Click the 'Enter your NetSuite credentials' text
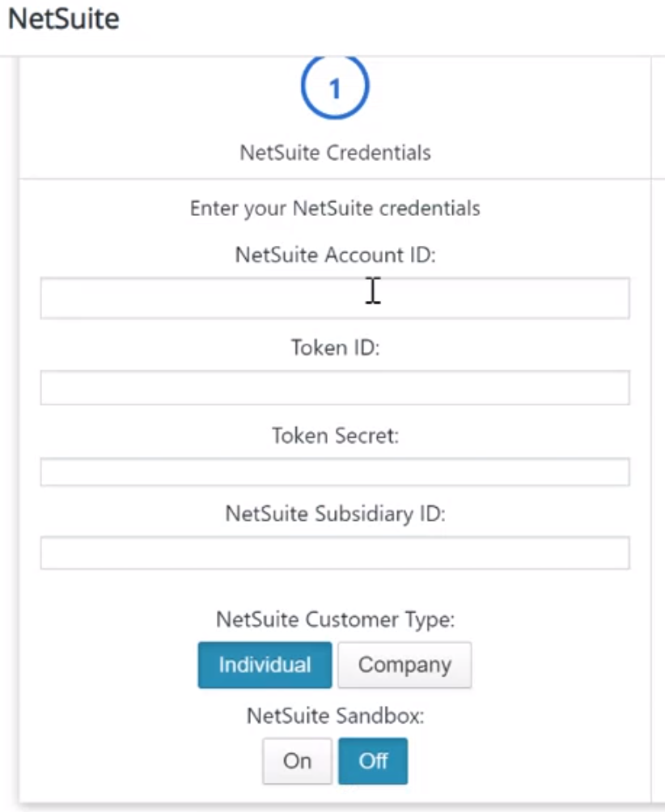The width and height of the screenshot is (665, 812). (x=335, y=209)
